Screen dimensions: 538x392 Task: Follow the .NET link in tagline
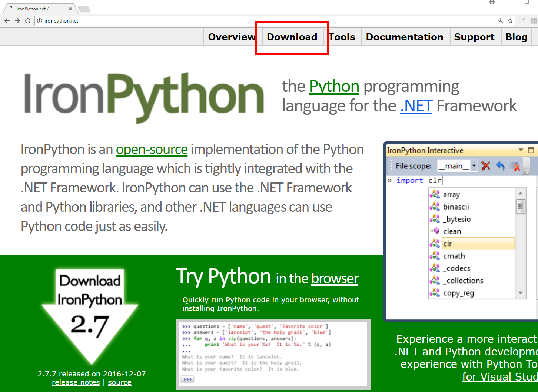click(x=416, y=106)
